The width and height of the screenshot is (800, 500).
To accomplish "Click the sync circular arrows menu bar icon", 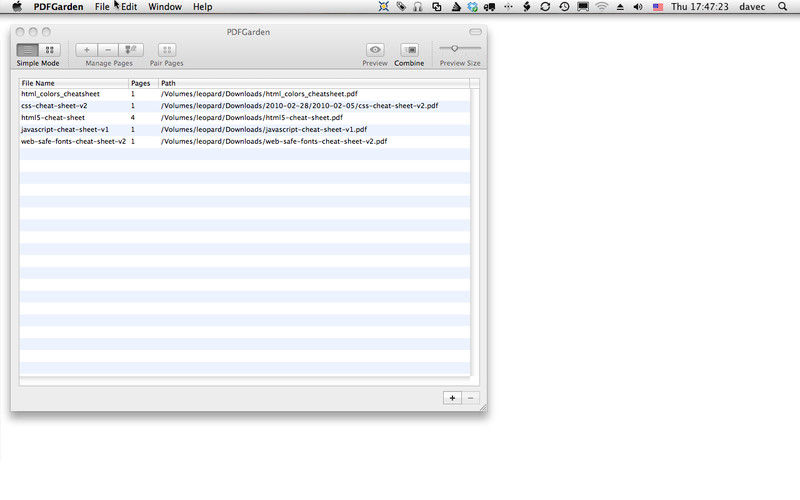I will tap(545, 7).
